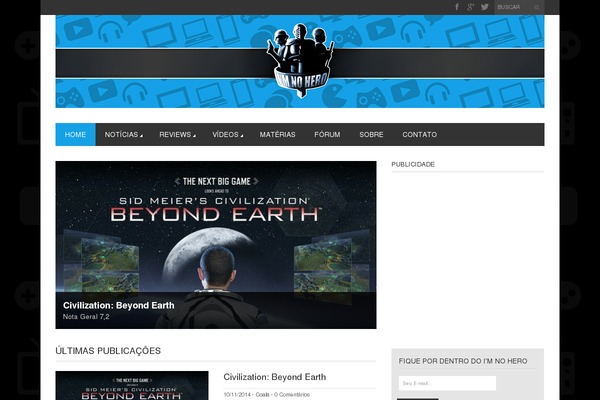Open the Home menu item
Image resolution: width=600 pixels, height=400 pixels.
75,134
